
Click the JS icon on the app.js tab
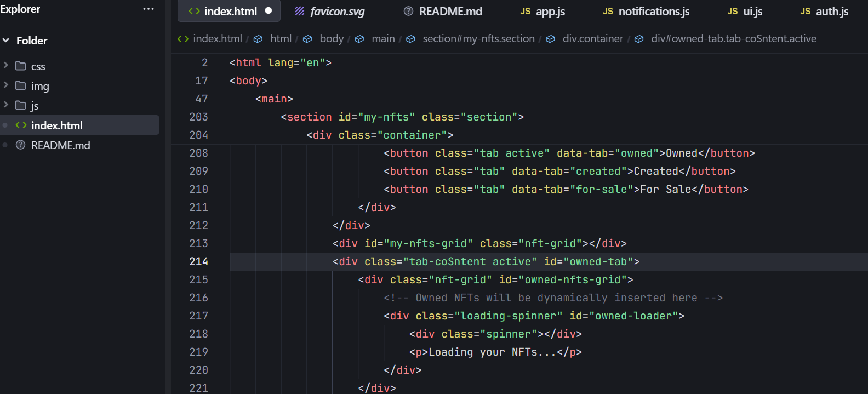pos(526,11)
